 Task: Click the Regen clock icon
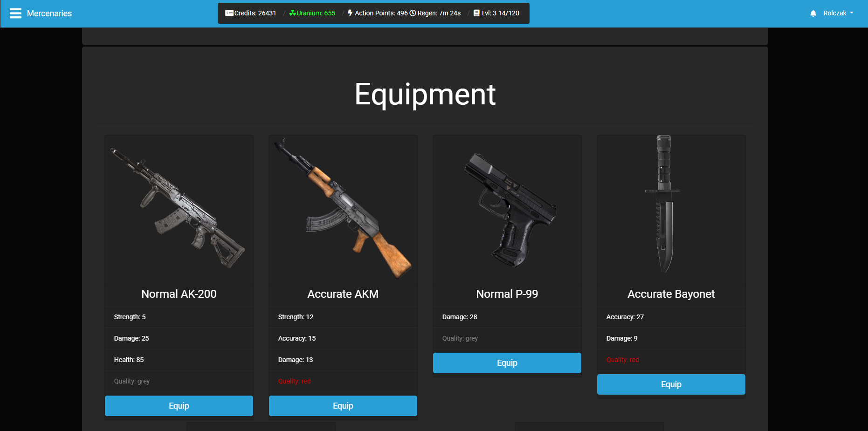[411, 13]
